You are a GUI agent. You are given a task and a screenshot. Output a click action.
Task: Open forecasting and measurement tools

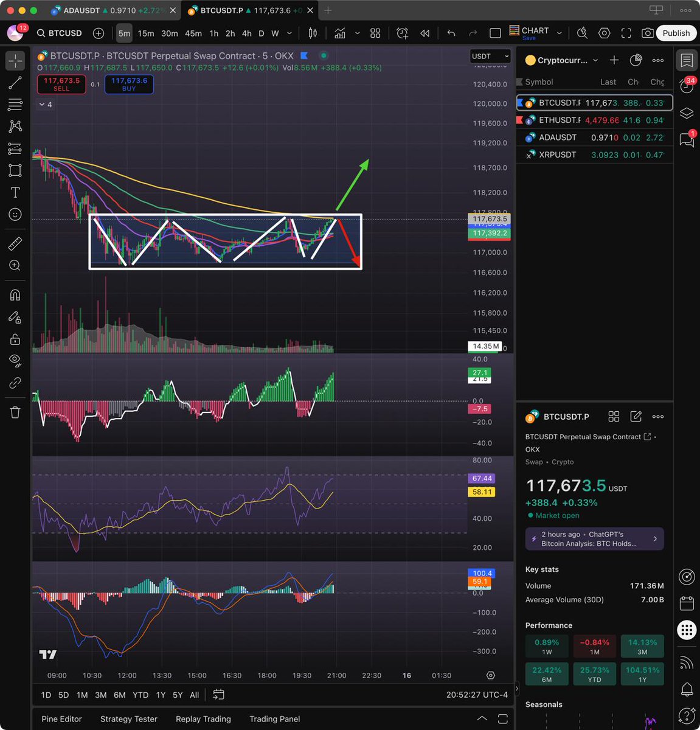tap(15, 148)
